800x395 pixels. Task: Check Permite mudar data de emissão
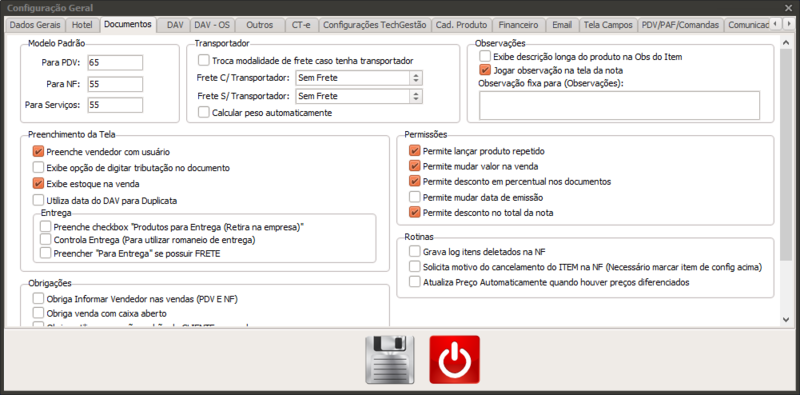pos(415,197)
